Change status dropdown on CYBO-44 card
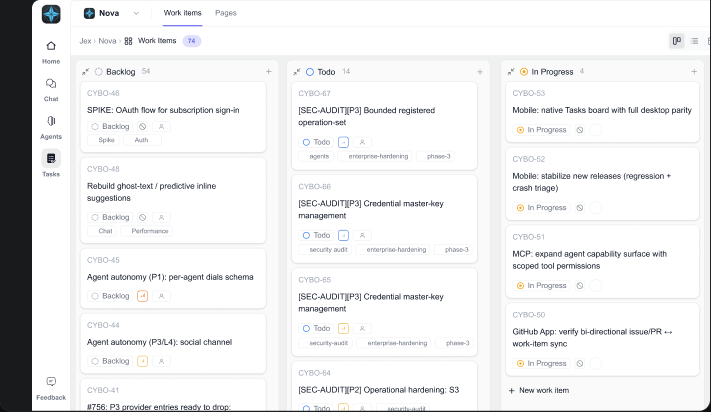711x412 pixels. (x=110, y=361)
